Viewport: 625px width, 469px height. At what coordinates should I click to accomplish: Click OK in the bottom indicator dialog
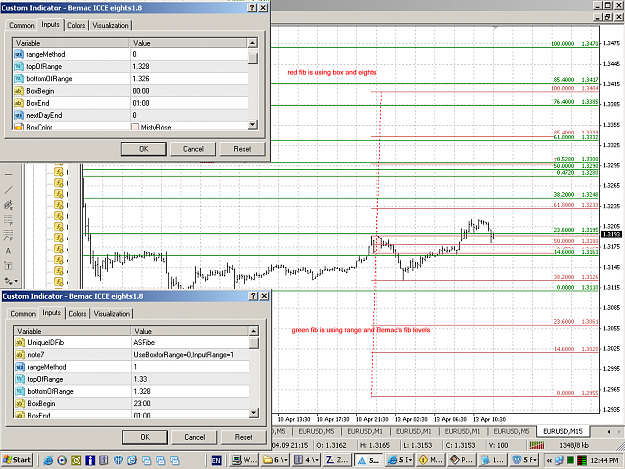[x=145, y=437]
